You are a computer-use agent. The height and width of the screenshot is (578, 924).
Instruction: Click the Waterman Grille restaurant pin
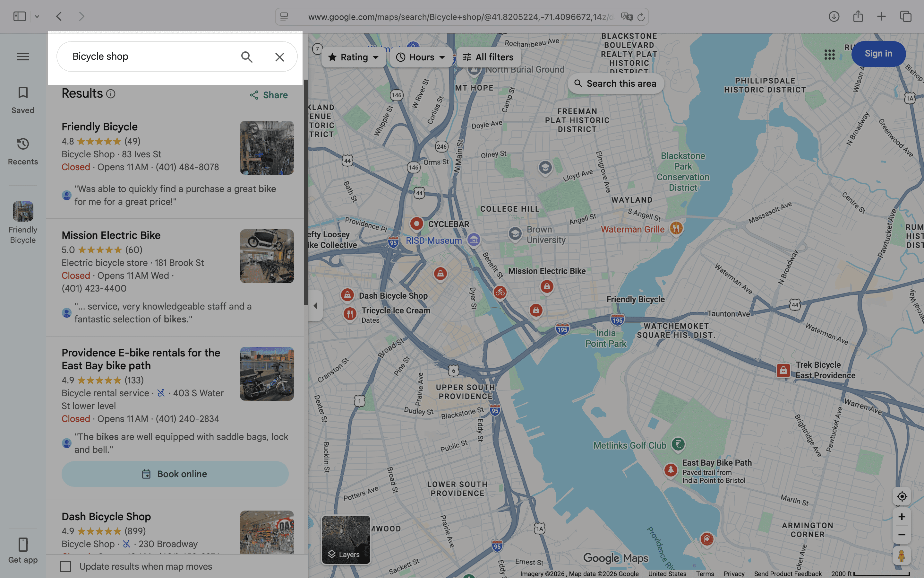point(676,229)
